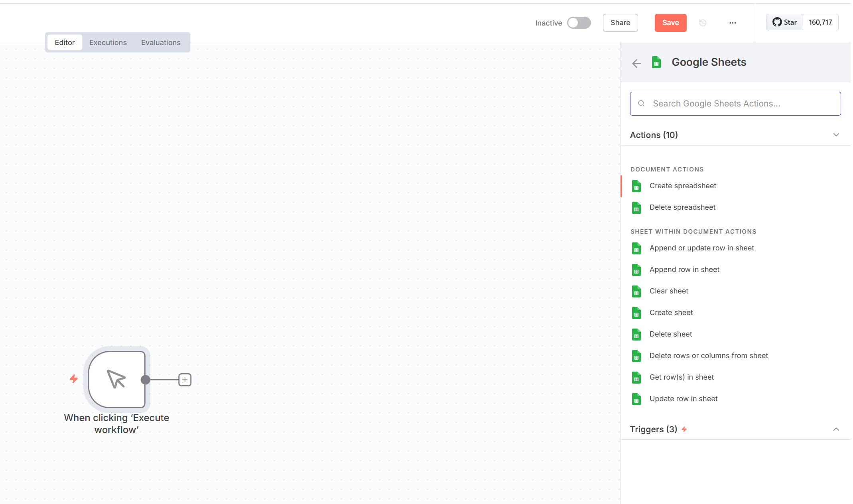The height and width of the screenshot is (504, 853).
Task: Click the lightning bolt beside trigger node
Action: coord(74,379)
